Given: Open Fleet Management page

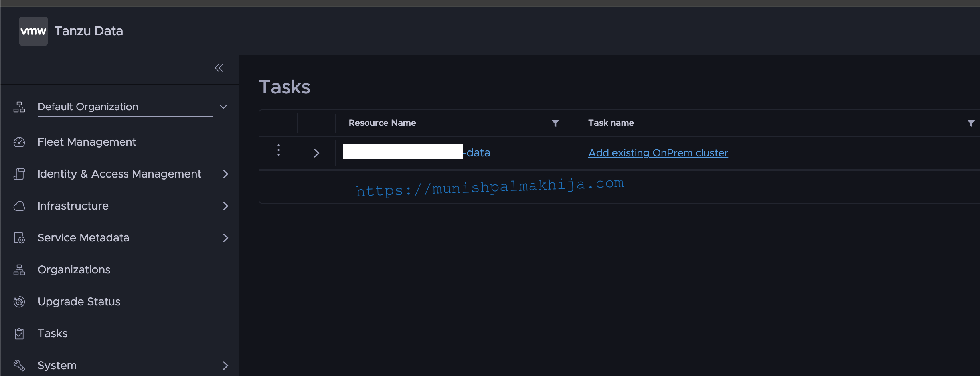Looking at the screenshot, I should 87,142.
